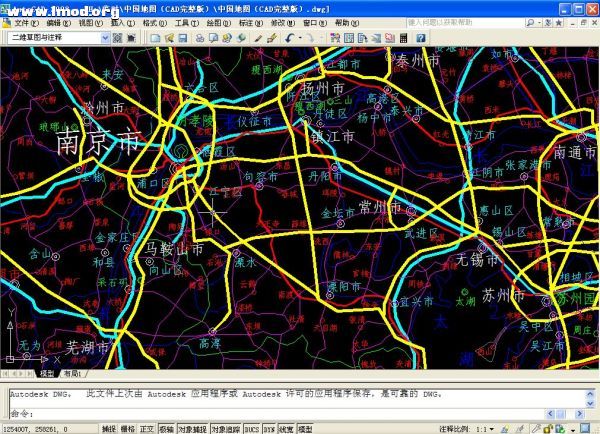Click the Undo arrow icon
The width and height of the screenshot is (600, 434).
click(x=288, y=38)
